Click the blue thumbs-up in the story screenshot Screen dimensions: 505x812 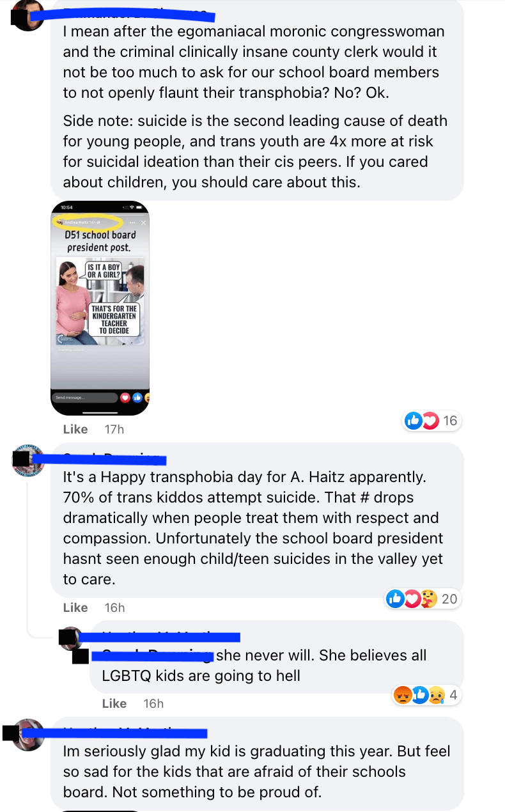[x=136, y=398]
